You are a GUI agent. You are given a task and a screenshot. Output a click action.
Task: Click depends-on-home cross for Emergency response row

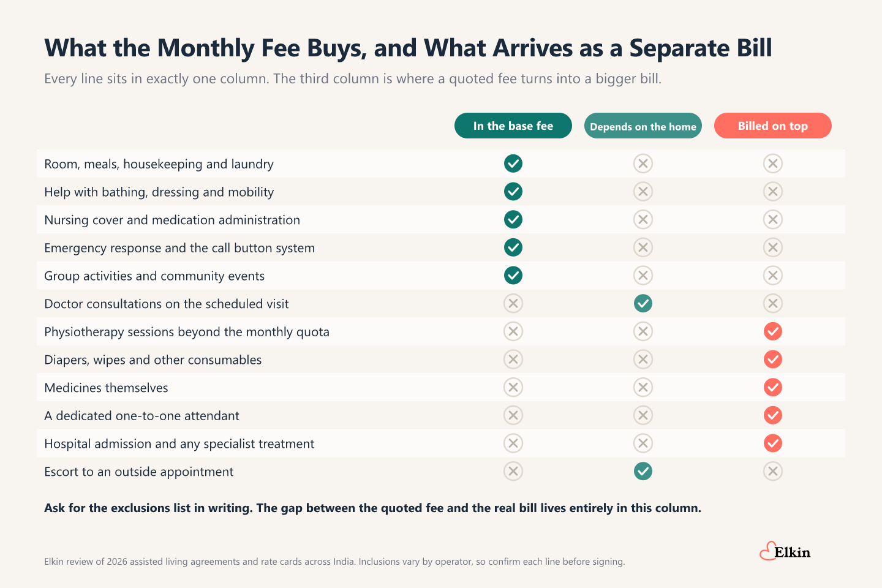click(643, 247)
